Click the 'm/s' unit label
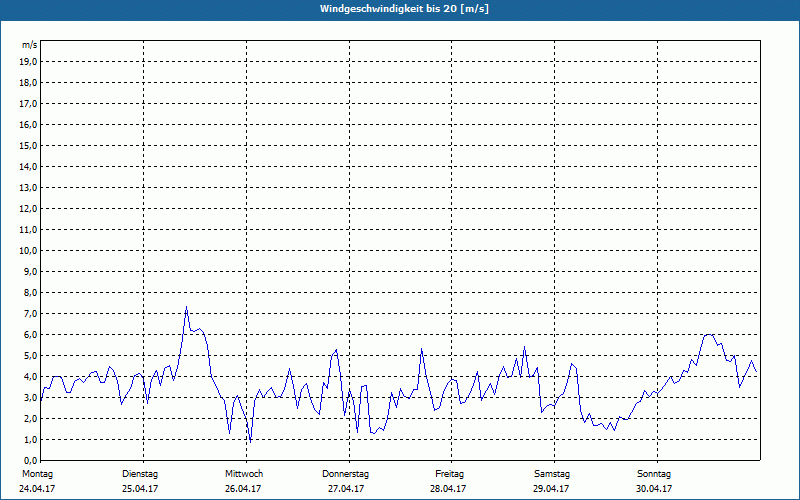Image resolution: width=800 pixels, height=500 pixels. tap(30, 45)
